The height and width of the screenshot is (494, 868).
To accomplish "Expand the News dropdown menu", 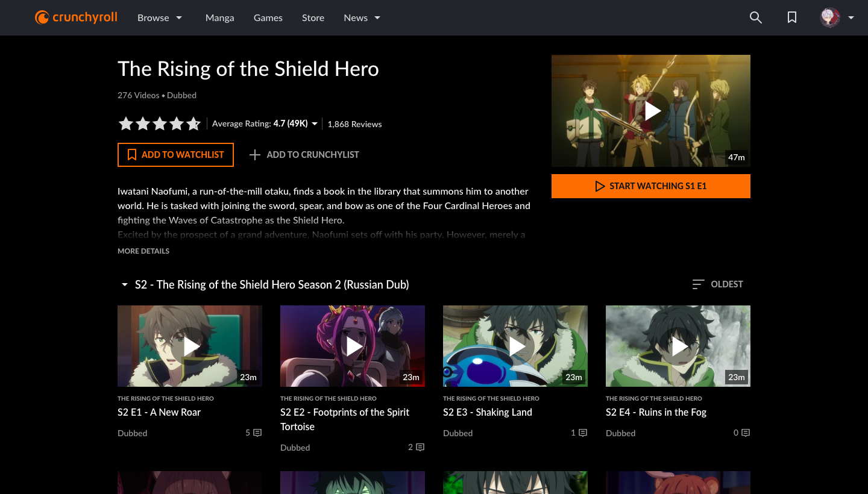I will (x=362, y=18).
